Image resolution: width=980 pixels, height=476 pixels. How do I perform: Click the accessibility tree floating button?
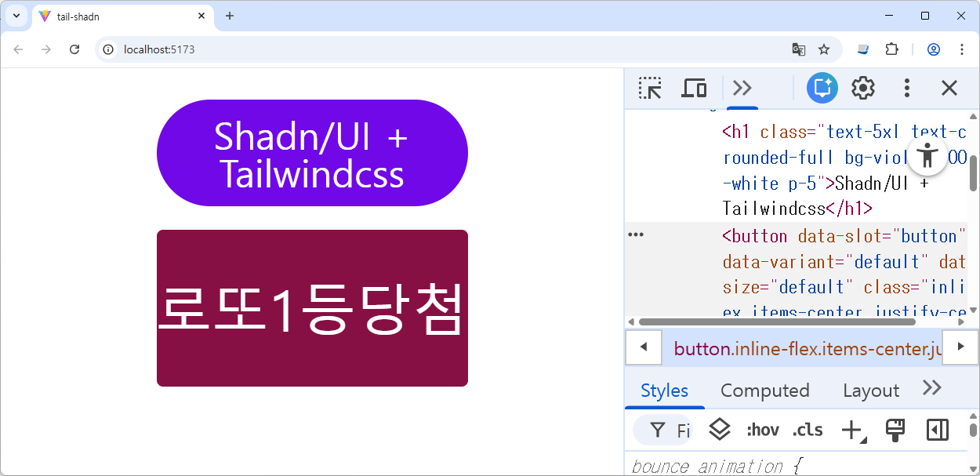[928, 155]
